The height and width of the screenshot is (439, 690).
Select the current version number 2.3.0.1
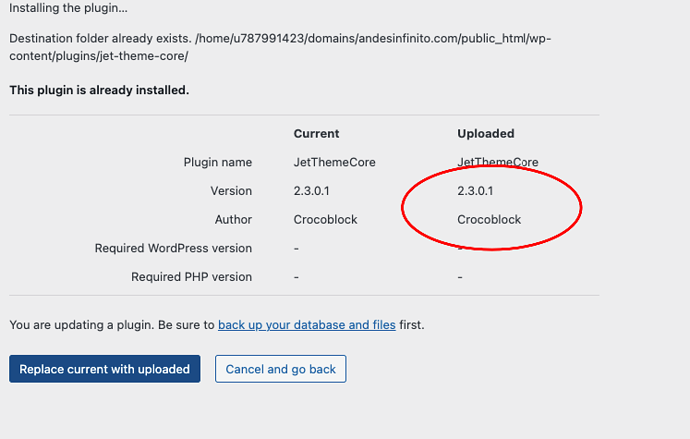coord(312,190)
